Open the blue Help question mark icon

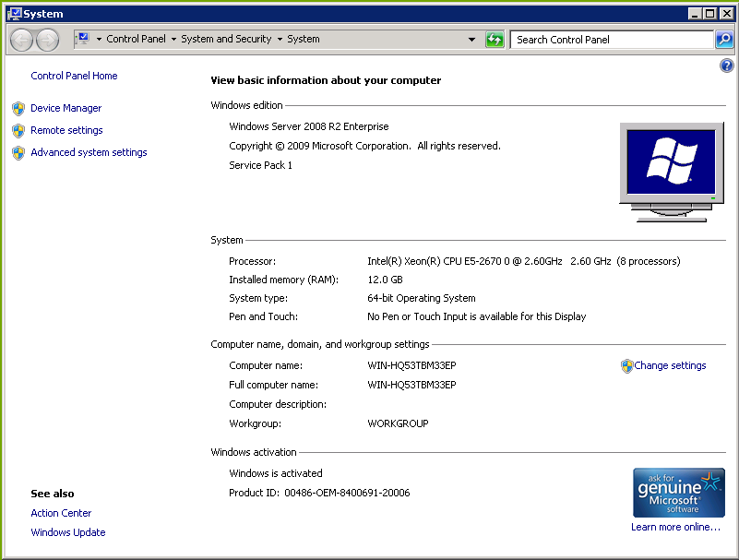click(726, 66)
